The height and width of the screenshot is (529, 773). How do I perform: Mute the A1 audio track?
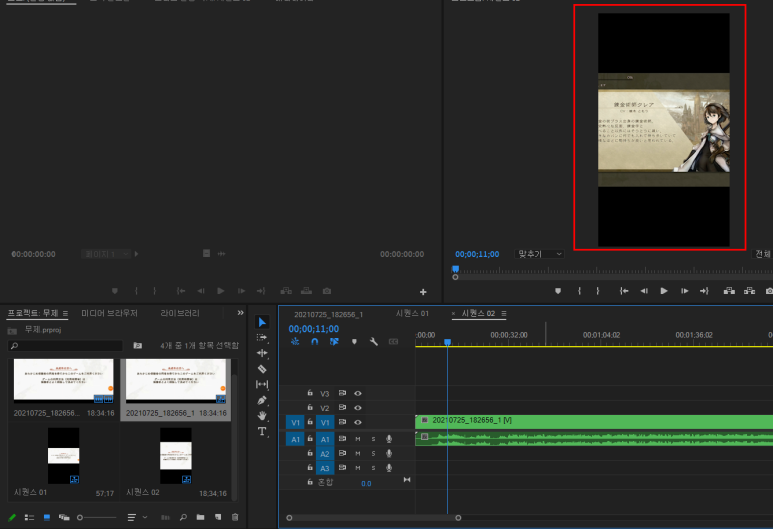pos(358,439)
